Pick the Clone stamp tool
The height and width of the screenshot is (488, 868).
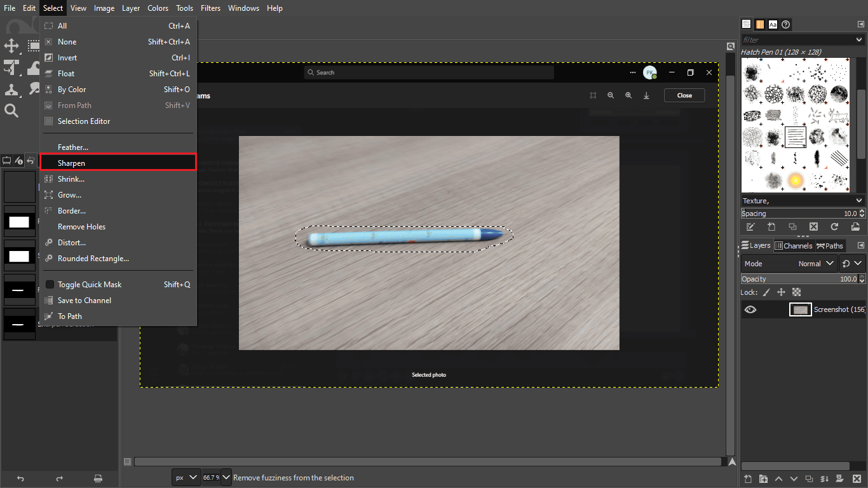click(x=11, y=90)
